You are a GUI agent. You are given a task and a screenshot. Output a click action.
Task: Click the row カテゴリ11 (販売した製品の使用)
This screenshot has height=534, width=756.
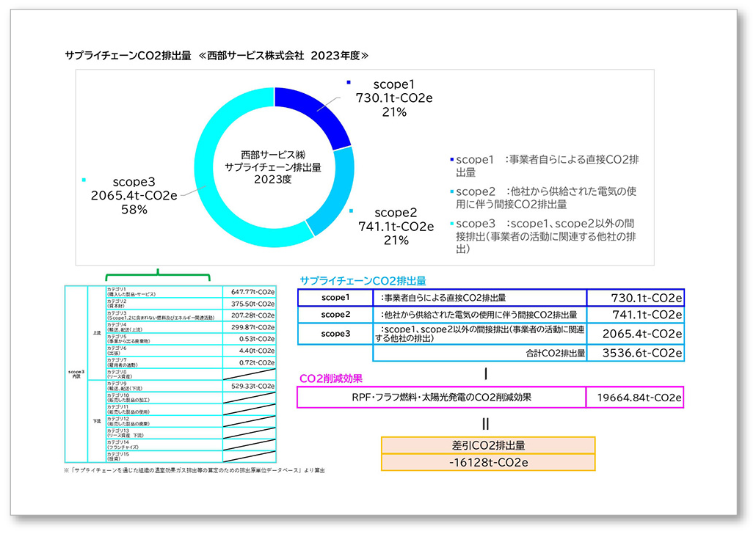pyautogui.click(x=164, y=409)
